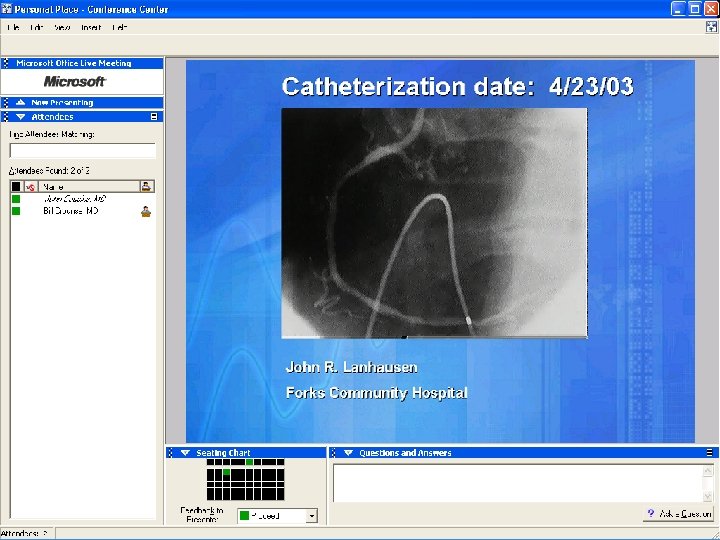Click the Q&A scrollbar down arrow
The height and width of the screenshot is (540, 720).
click(708, 496)
